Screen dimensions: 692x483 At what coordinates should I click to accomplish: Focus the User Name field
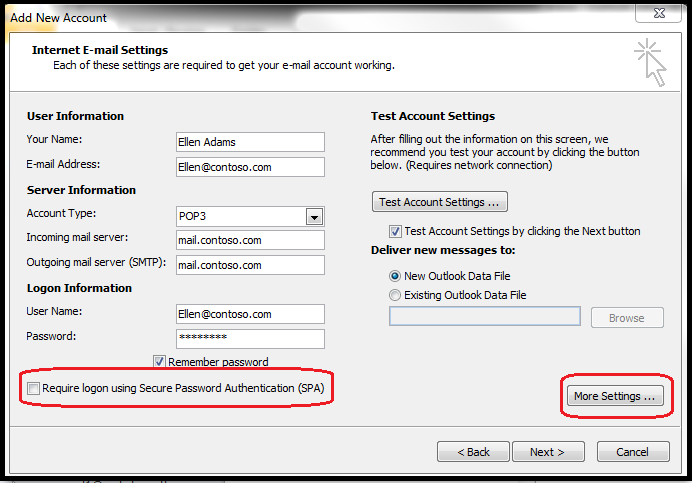click(x=250, y=314)
